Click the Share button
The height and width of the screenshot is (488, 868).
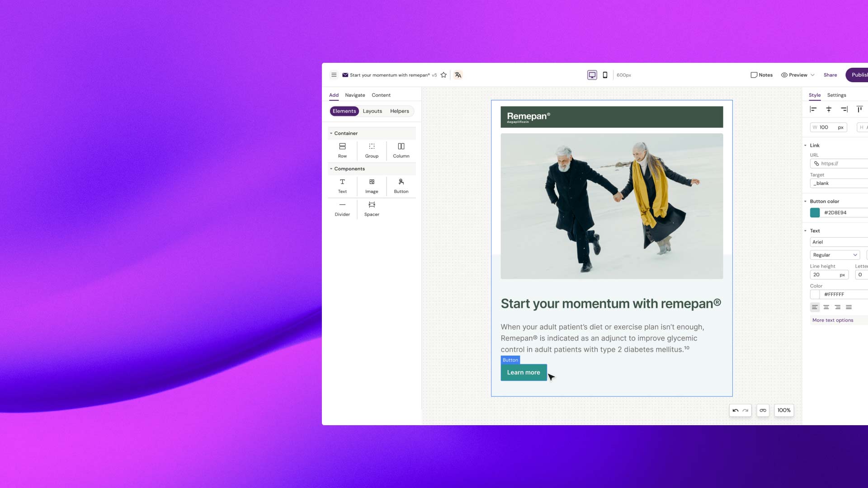click(x=830, y=75)
